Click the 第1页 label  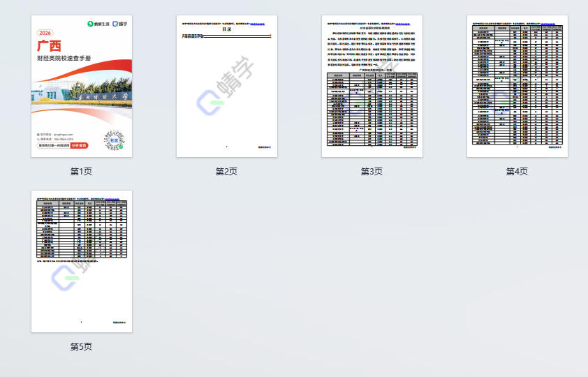pos(81,171)
